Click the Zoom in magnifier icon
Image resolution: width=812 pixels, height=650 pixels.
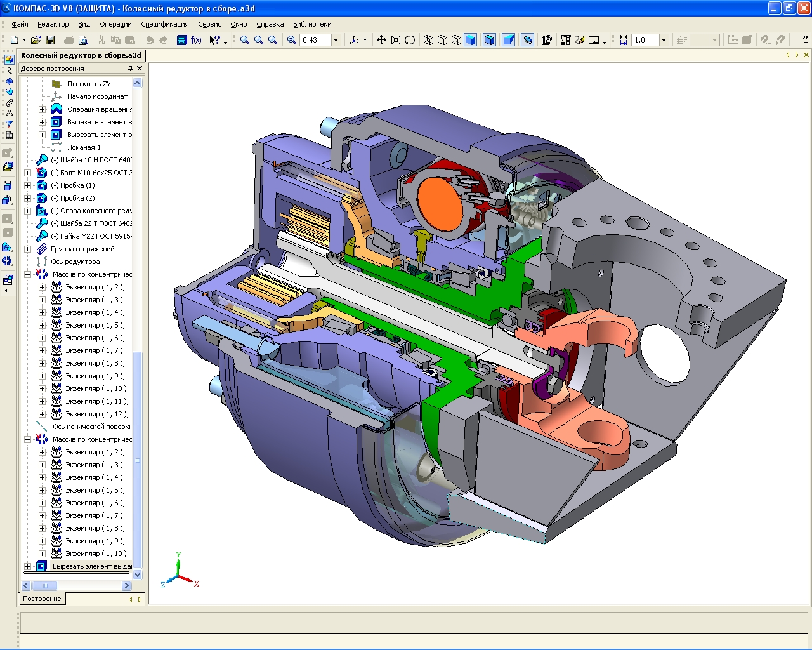(x=259, y=40)
